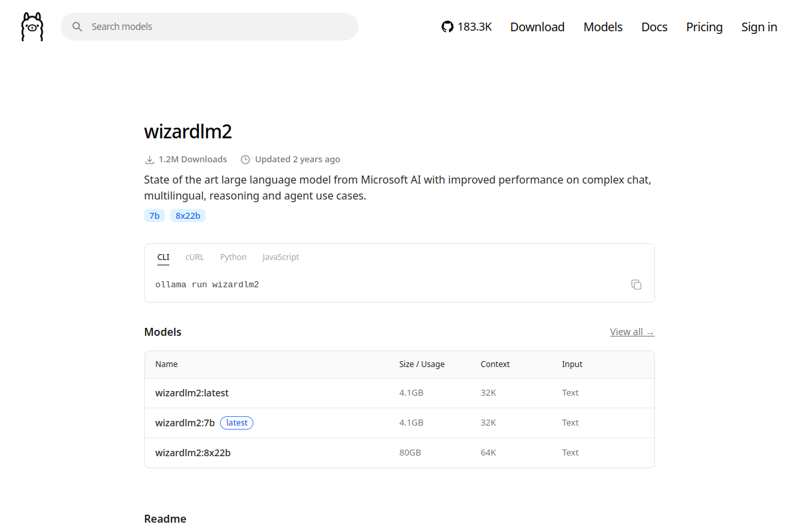Switch to the CLI tab
The image size is (798, 532).
pyautogui.click(x=164, y=257)
